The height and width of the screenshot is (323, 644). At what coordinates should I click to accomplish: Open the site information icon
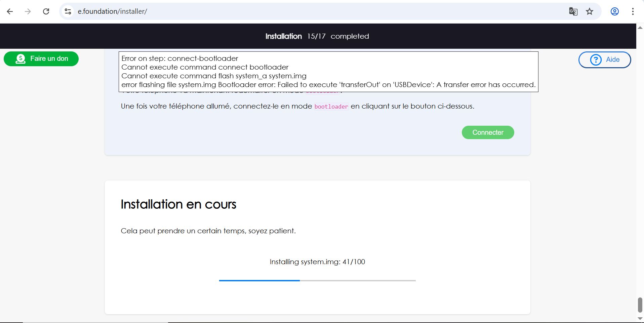[68, 11]
